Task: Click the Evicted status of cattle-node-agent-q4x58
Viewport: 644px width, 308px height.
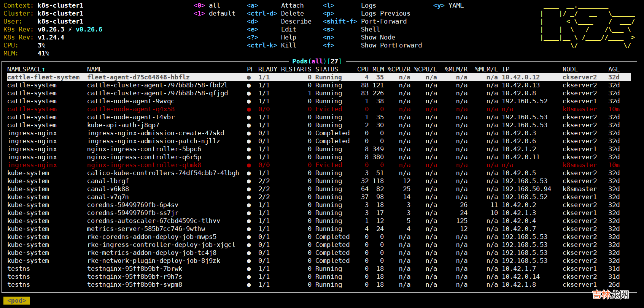Action: point(329,109)
